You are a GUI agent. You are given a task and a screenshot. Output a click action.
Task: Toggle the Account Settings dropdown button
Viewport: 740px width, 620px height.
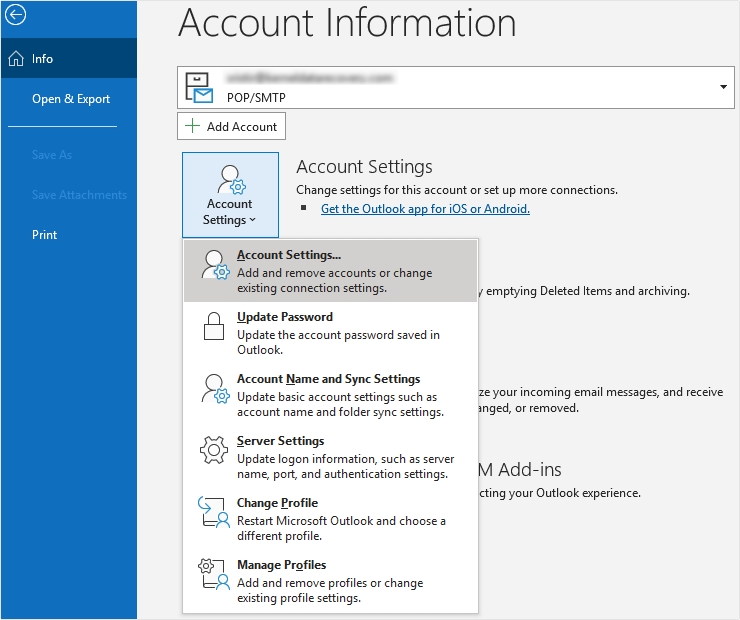[x=230, y=195]
